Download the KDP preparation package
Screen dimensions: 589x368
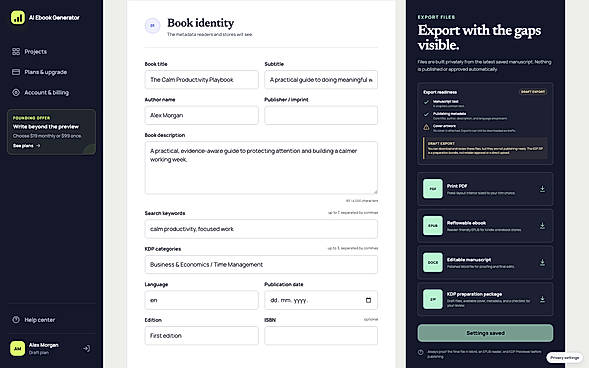click(x=542, y=299)
